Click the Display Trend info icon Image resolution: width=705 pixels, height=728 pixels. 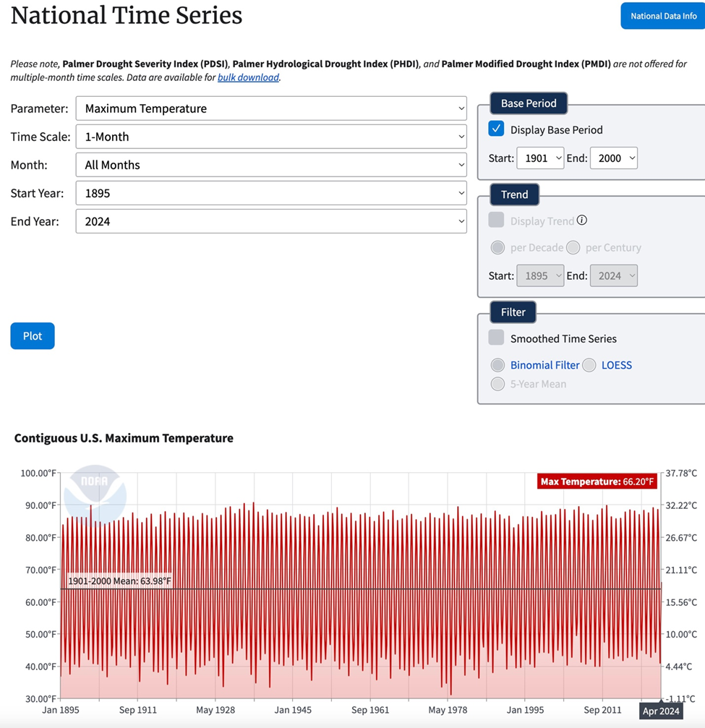[582, 220]
